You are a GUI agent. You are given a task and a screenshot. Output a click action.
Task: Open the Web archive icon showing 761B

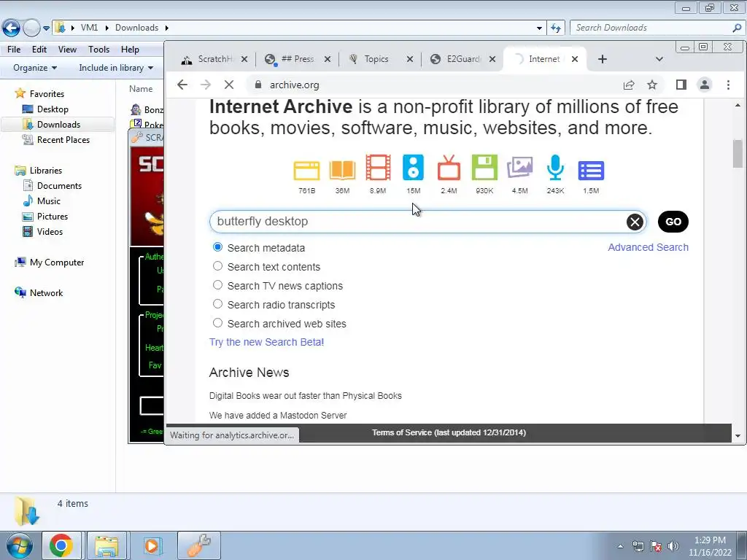pyautogui.click(x=306, y=171)
